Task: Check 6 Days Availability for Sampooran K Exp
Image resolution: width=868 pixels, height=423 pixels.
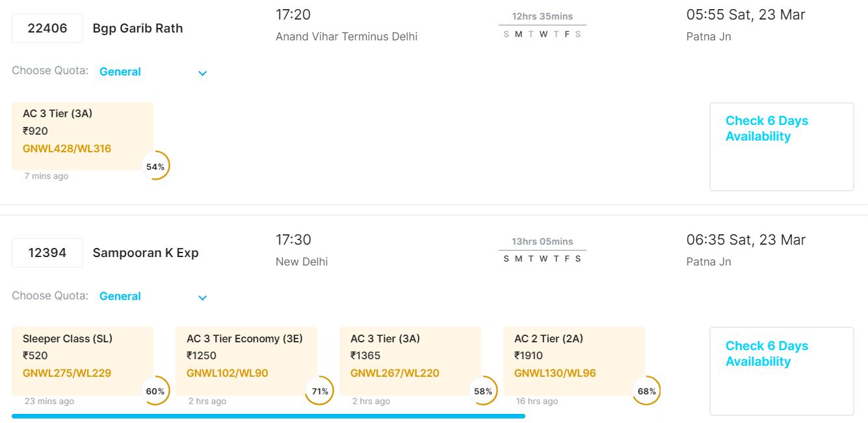Action: click(767, 353)
